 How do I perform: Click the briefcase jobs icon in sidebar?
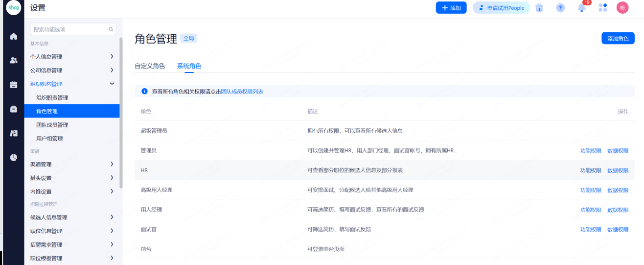click(x=14, y=109)
